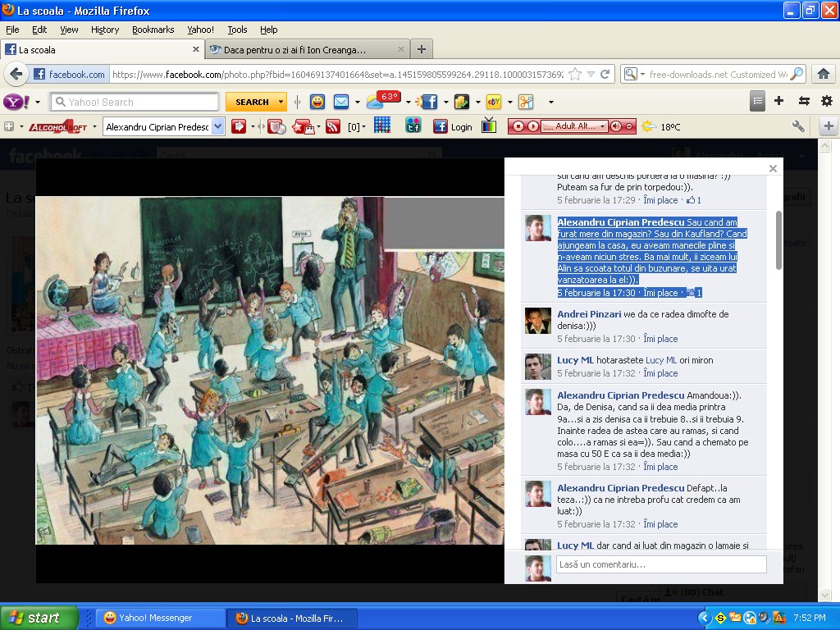The height and width of the screenshot is (630, 840).
Task: Switch to Yahoo! Messenger taskbar button
Action: click(x=158, y=618)
